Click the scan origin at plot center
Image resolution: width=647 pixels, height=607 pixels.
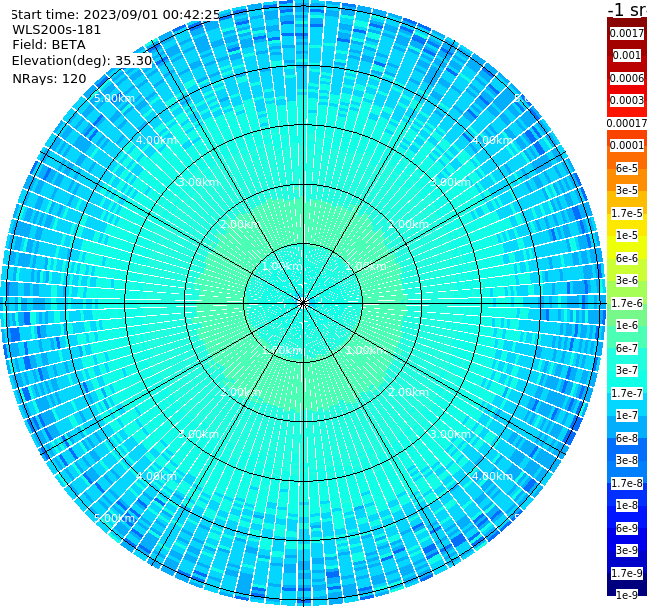pos(303,303)
